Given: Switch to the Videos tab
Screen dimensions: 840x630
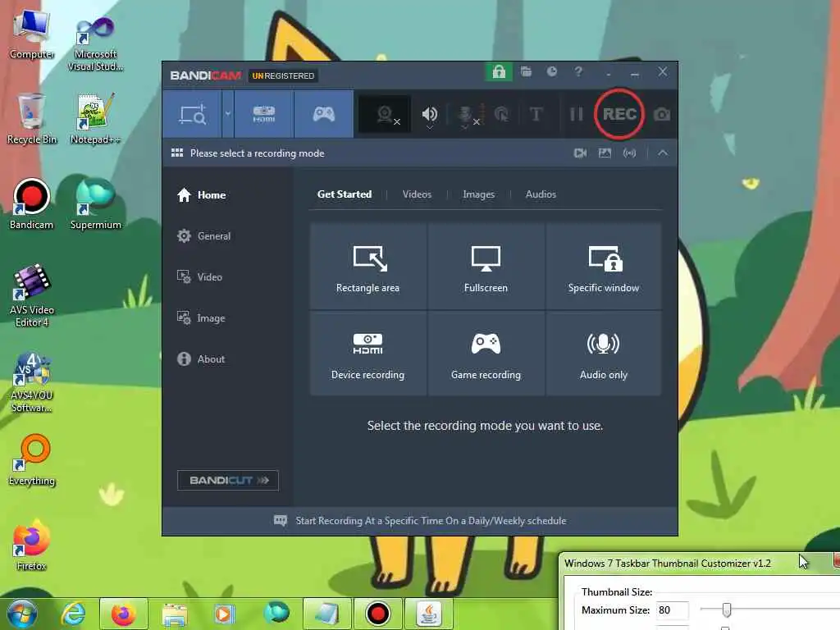Looking at the screenshot, I should point(417,194).
